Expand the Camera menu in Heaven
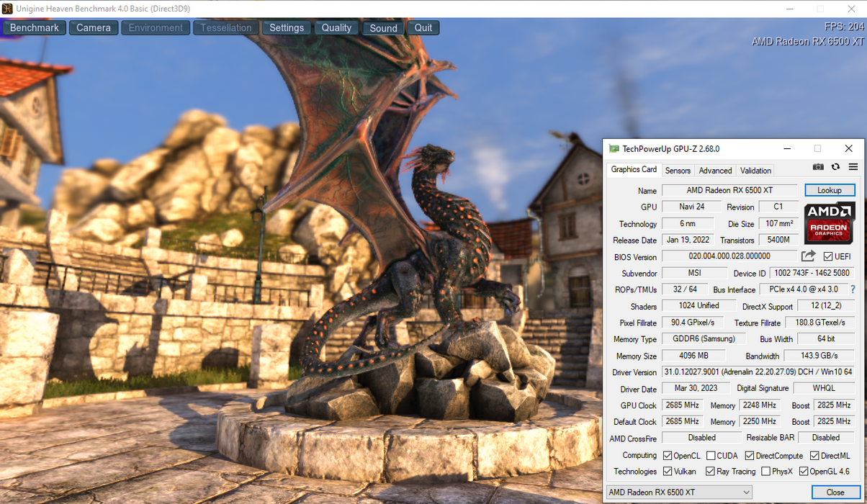The image size is (867, 504). [94, 28]
